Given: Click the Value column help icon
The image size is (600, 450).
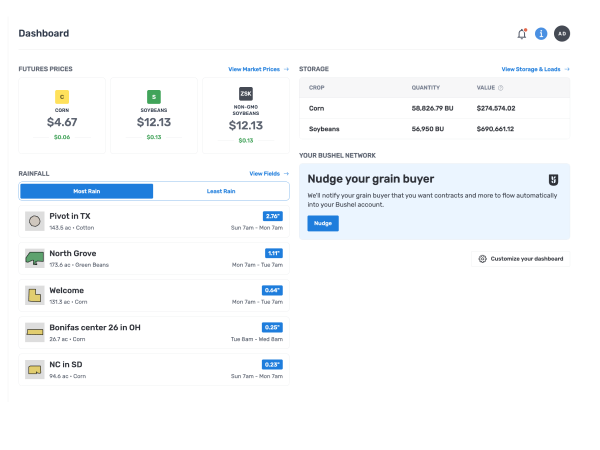Looking at the screenshot, I should click(x=501, y=88).
